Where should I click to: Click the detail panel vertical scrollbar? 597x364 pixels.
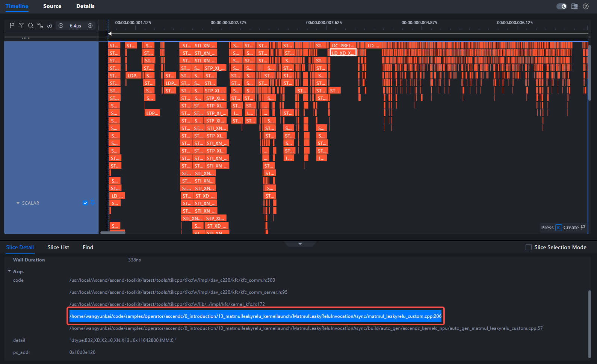(x=589, y=324)
